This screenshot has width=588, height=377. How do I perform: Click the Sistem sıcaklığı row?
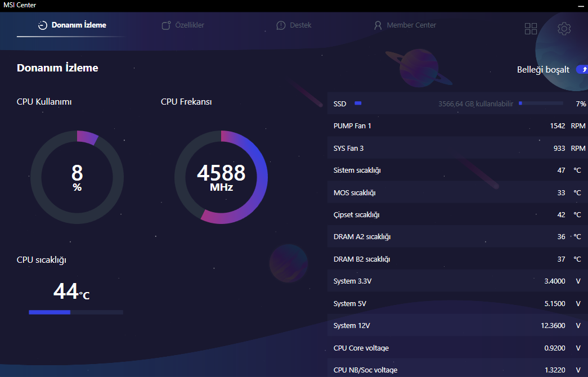[457, 170]
